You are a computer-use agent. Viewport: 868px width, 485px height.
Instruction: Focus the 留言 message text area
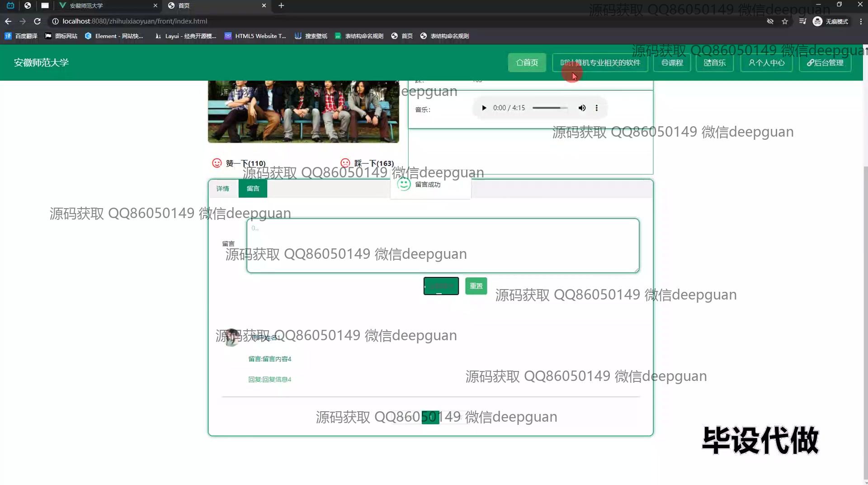[x=443, y=246]
